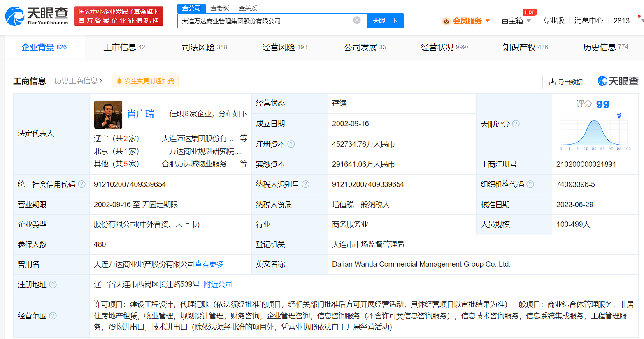
Task: Click credit code value 912102007409339654 under 统一社会信用代码
Action: [x=130, y=184]
